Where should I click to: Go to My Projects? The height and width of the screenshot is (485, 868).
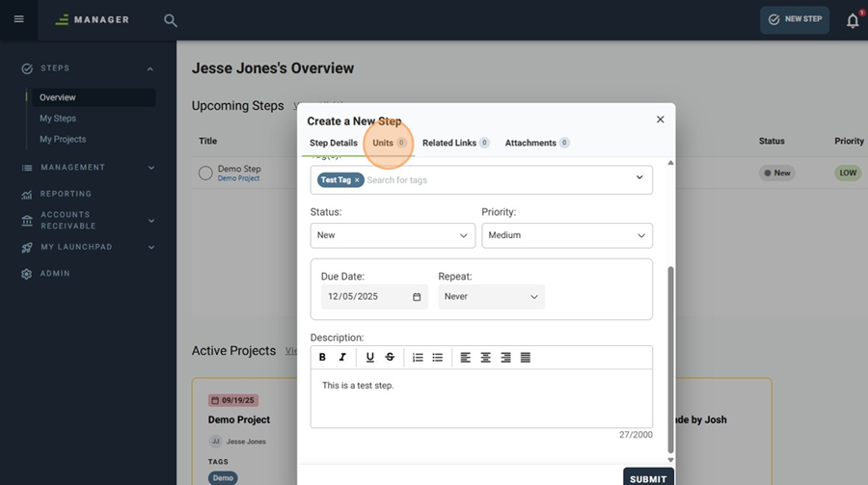click(63, 140)
